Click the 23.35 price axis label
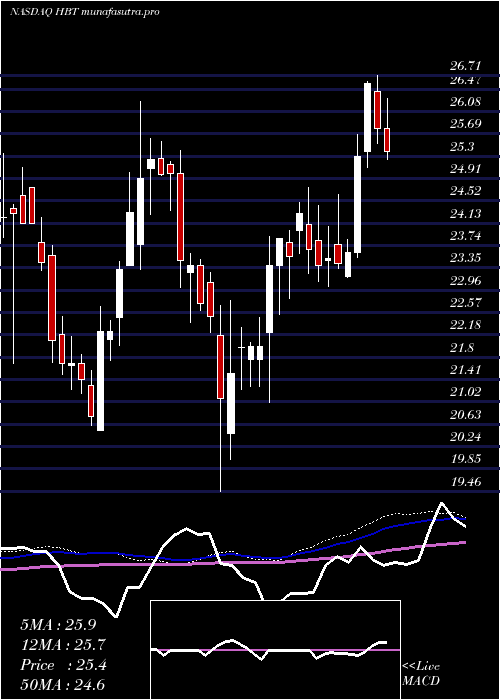This screenshot has width=500, height=700. [465, 258]
